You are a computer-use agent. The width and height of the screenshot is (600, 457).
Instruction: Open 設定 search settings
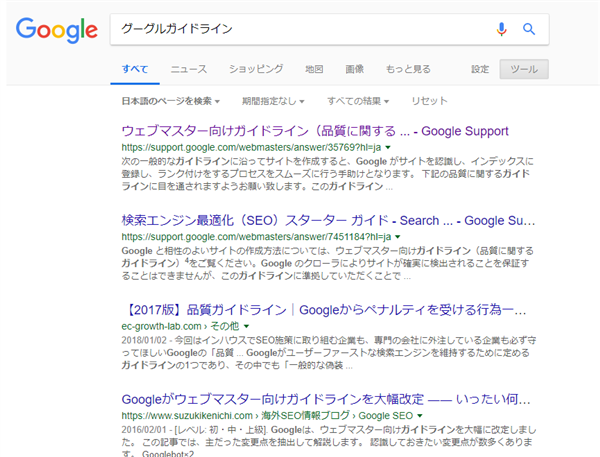click(480, 69)
